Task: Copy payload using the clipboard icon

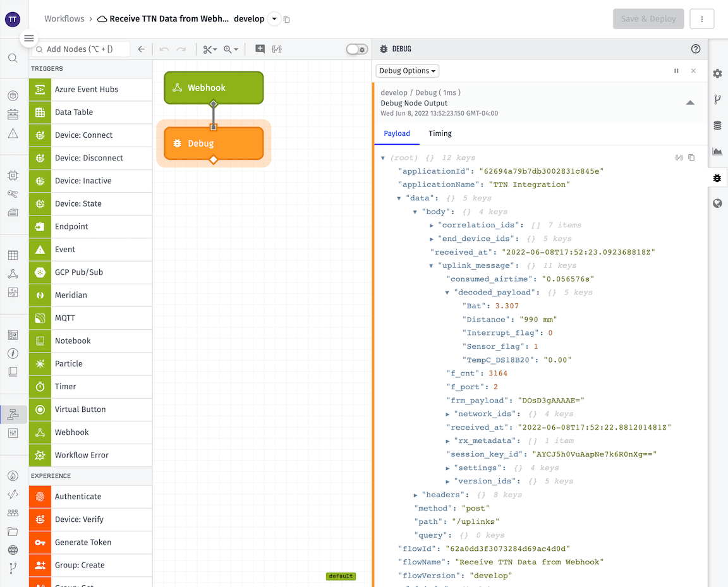Action: (x=691, y=157)
